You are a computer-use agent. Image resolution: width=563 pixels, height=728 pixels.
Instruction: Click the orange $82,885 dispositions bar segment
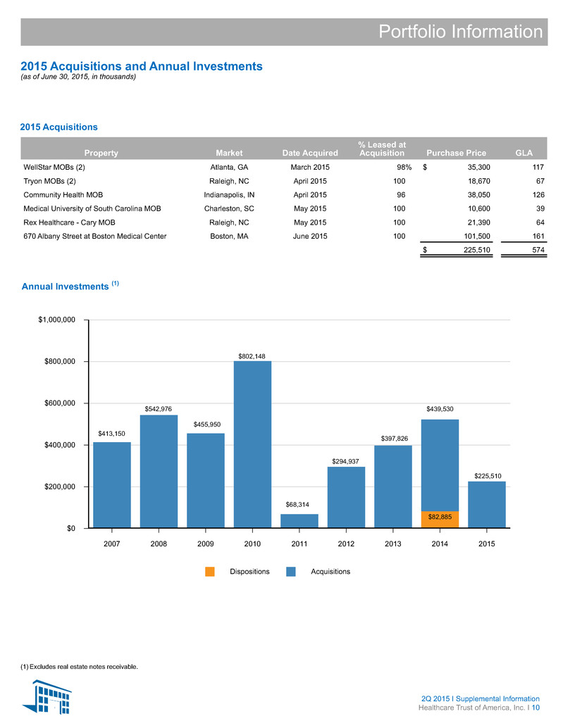click(440, 519)
